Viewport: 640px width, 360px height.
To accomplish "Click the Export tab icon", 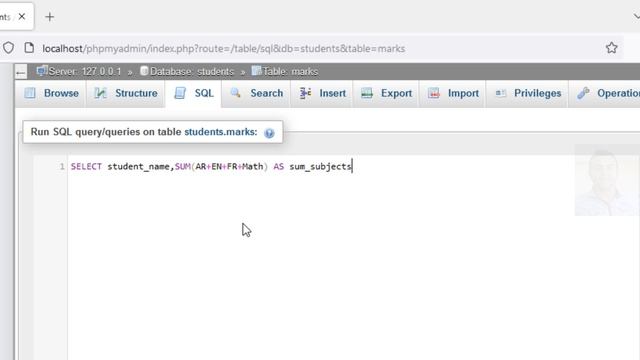I will [x=367, y=93].
